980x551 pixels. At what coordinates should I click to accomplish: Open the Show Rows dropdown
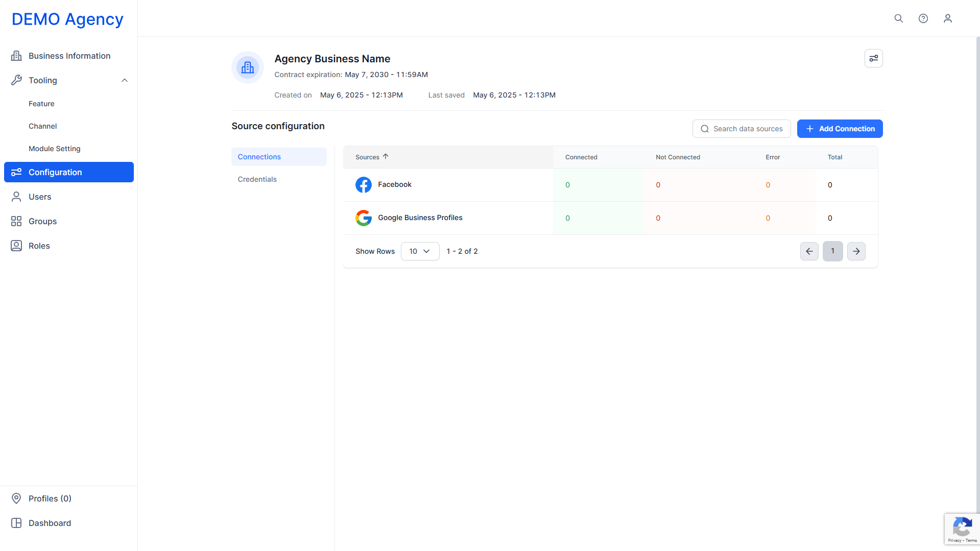[x=420, y=251]
